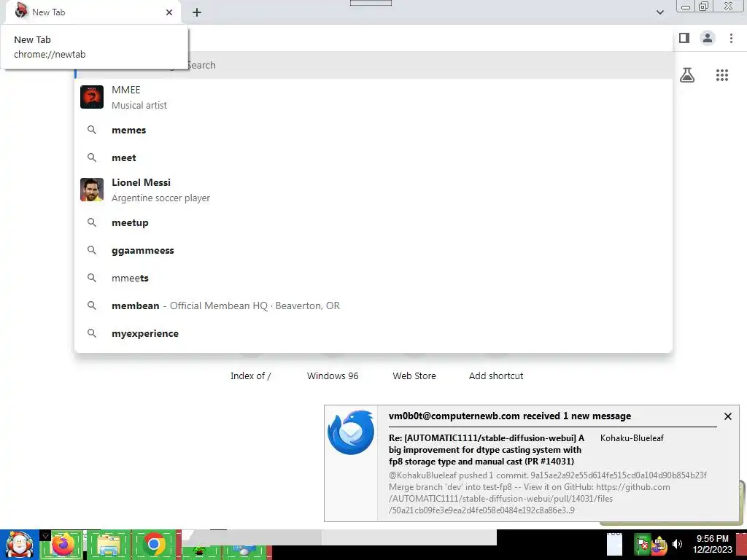Viewport: 747px width, 560px height.
Task: Click the Kohaku-Blueleaf sender name
Action: (632, 438)
